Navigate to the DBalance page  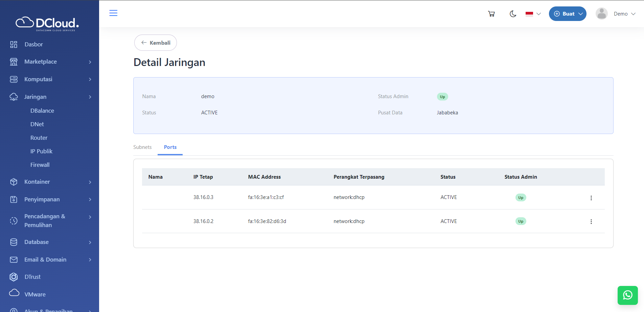point(42,111)
